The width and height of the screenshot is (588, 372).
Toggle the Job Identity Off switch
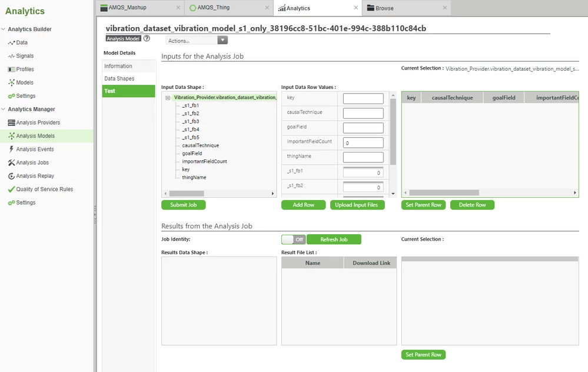(294, 239)
